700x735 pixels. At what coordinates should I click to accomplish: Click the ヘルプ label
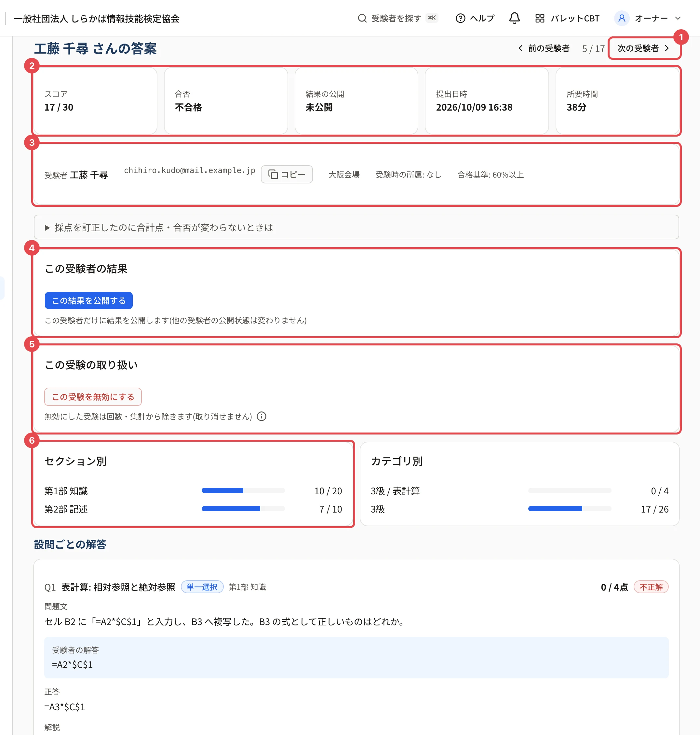click(482, 18)
